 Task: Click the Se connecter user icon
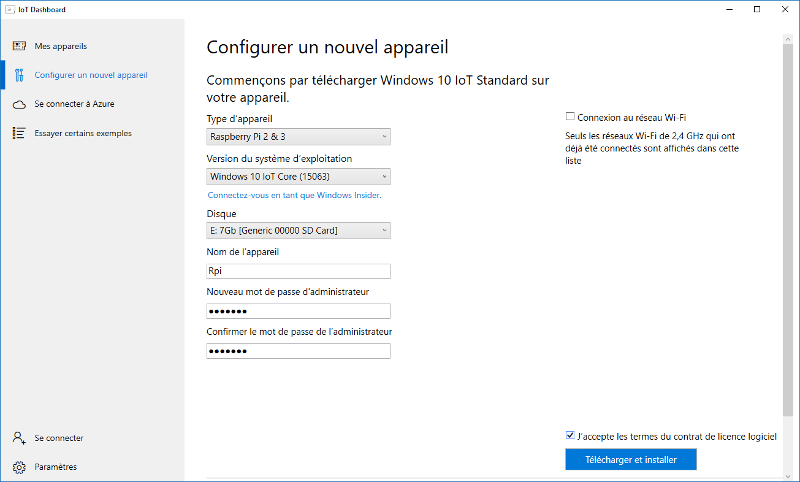coord(19,438)
